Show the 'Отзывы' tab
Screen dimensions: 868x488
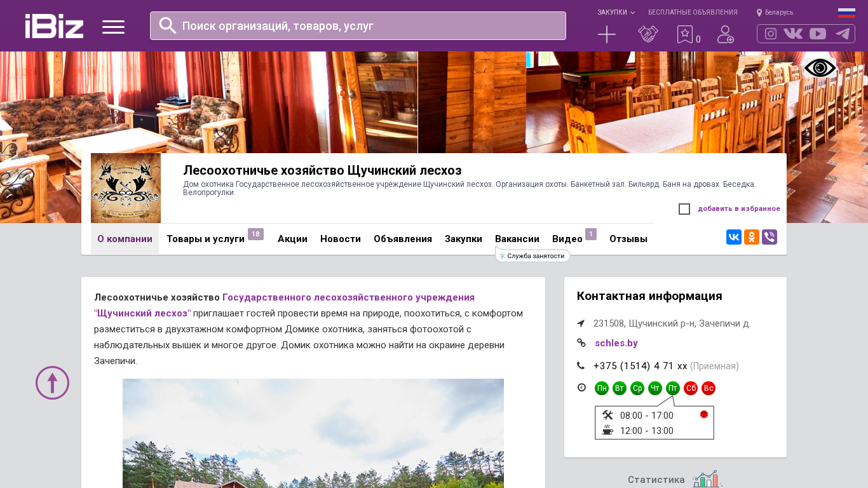[628, 239]
